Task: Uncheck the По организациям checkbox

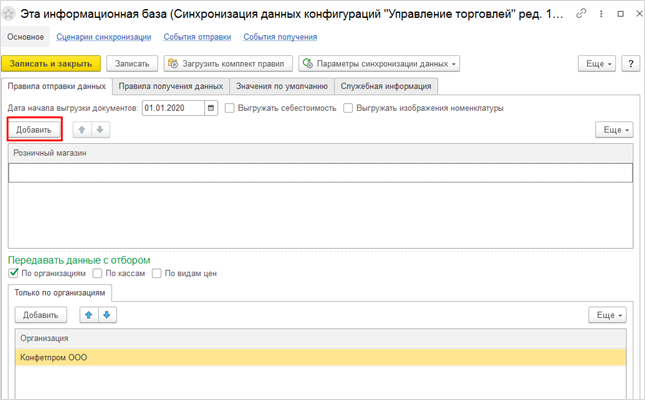Action: tap(14, 273)
